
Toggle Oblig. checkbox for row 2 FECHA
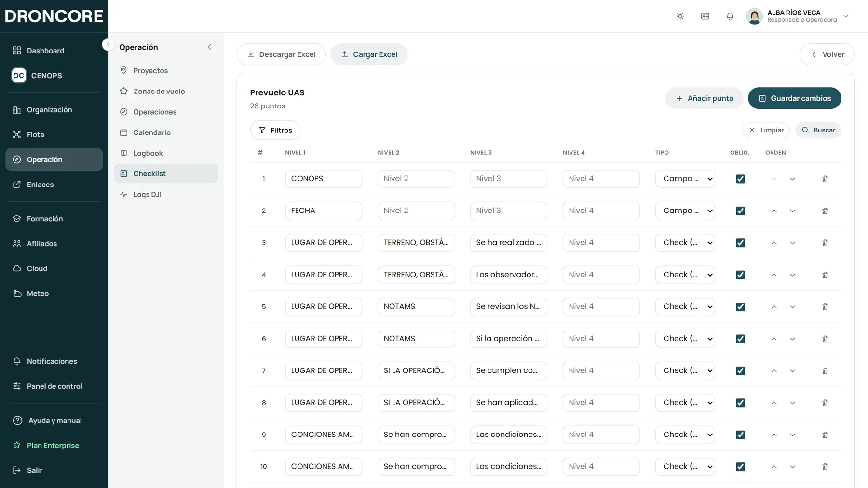pos(740,211)
